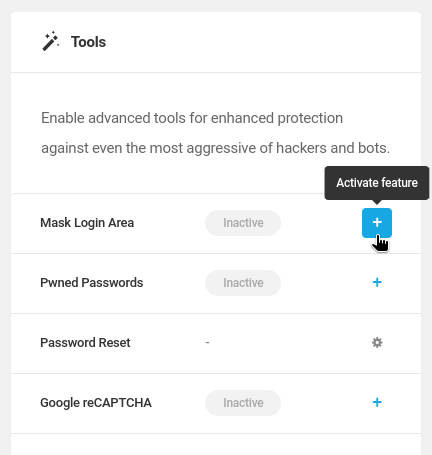
Task: Open Password Reset settings gear
Action: [377, 342]
